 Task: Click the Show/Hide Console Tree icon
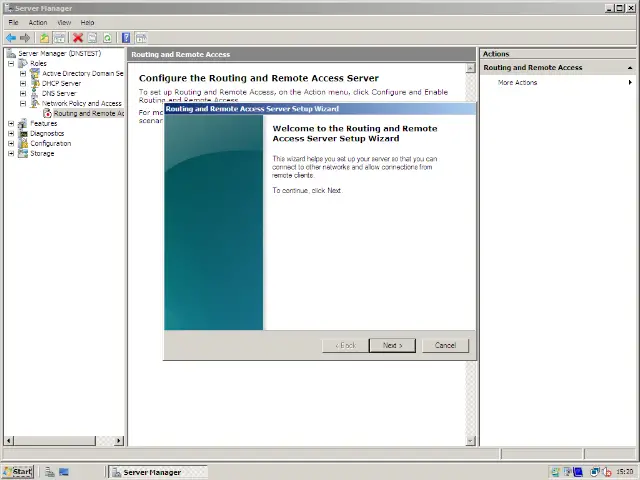[60, 38]
